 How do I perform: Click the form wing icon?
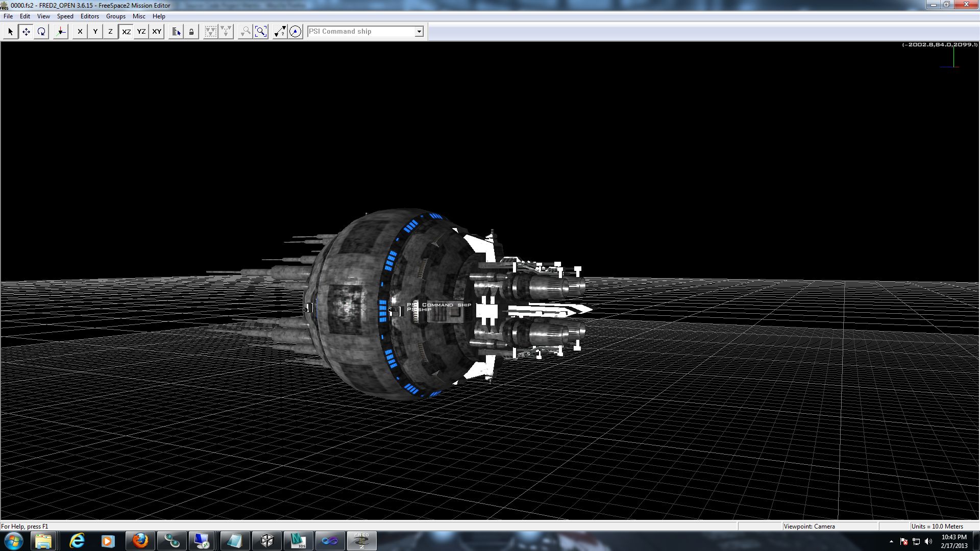[210, 32]
